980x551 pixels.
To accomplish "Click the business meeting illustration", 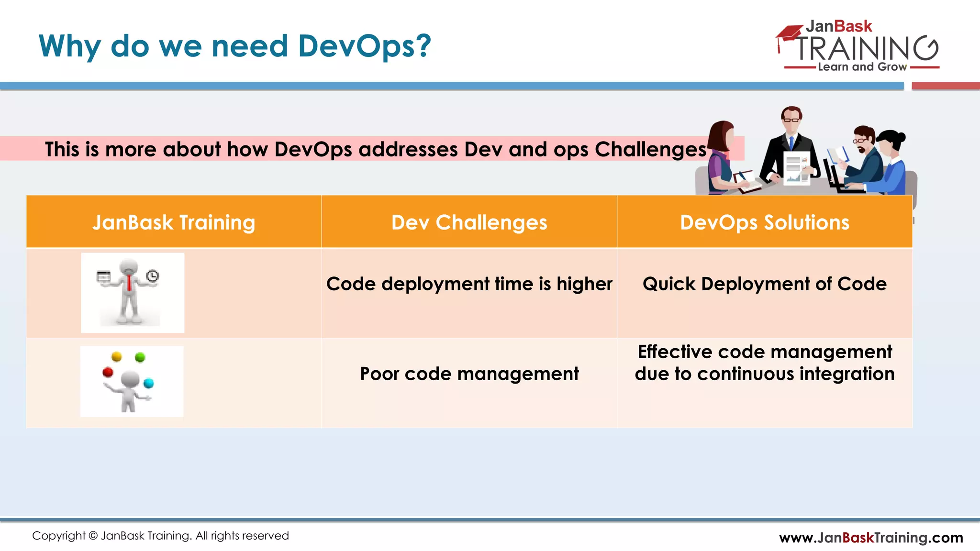I will tap(806, 152).
